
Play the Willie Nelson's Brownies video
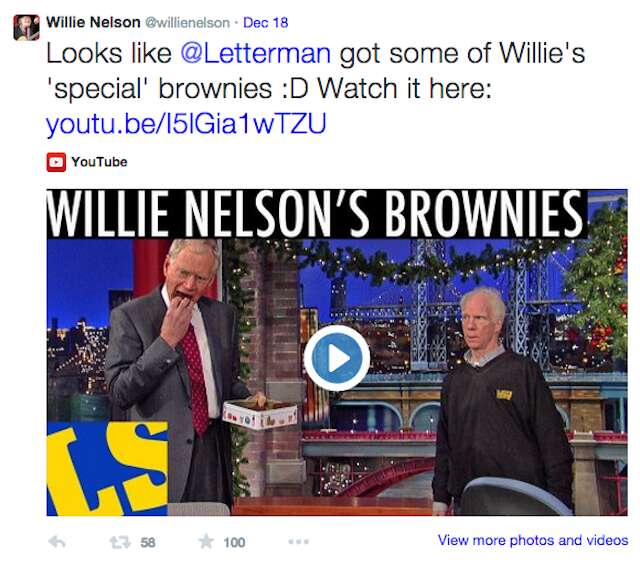[x=337, y=358]
